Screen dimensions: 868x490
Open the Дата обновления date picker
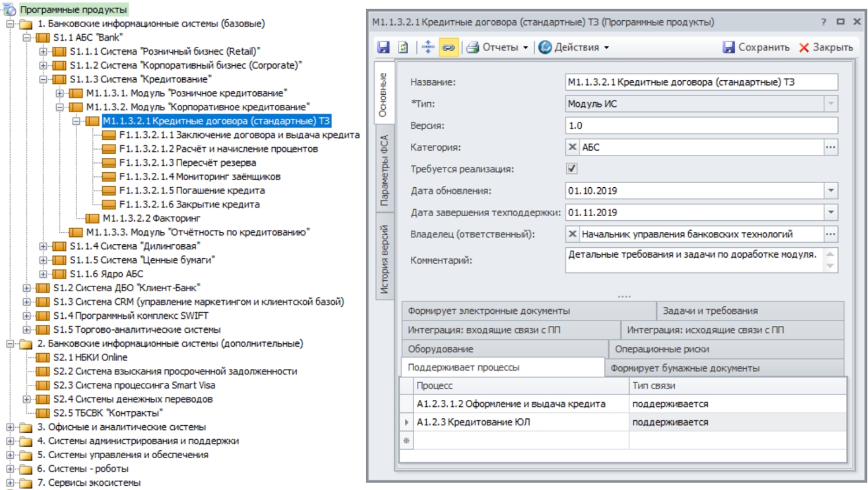[830, 191]
